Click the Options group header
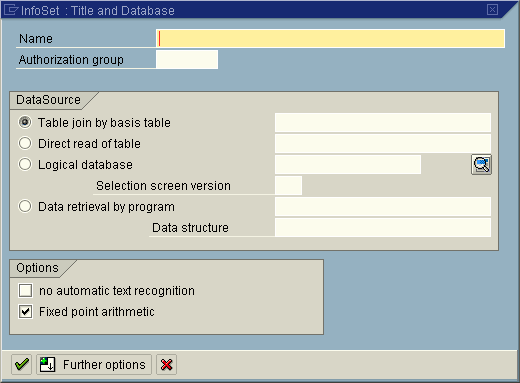Image resolution: width=520 pixels, height=383 pixels. tap(37, 268)
